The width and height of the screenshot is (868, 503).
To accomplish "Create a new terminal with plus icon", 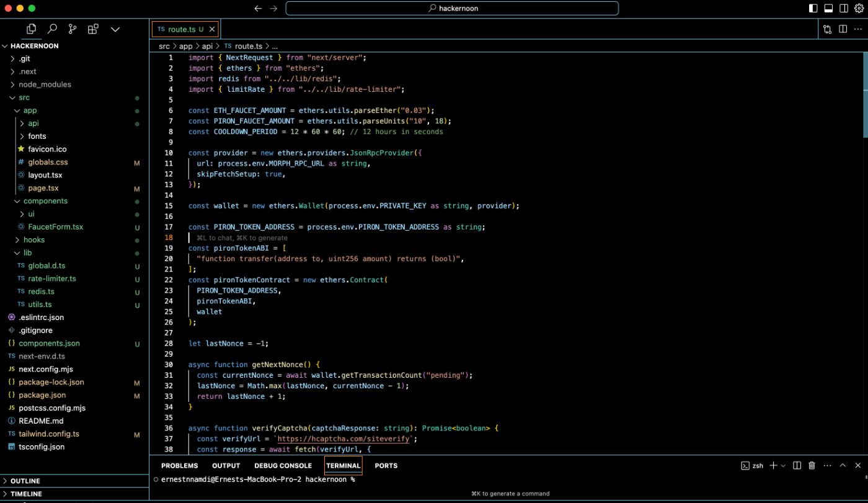I will (773, 466).
